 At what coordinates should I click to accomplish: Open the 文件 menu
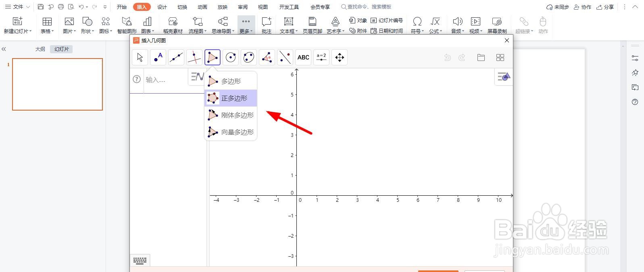click(x=18, y=7)
